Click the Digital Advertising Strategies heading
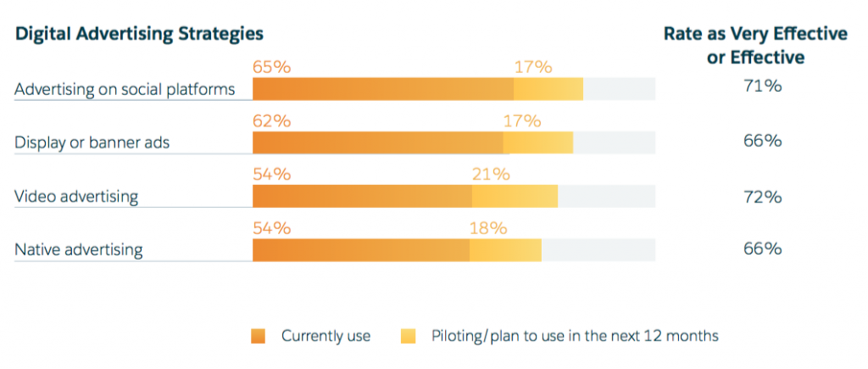The height and width of the screenshot is (369, 868). [139, 34]
